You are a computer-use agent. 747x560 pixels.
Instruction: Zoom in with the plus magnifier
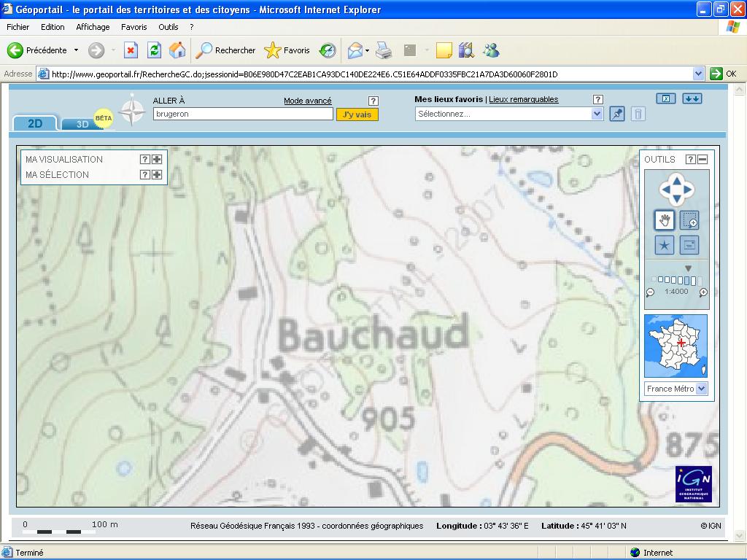(703, 292)
